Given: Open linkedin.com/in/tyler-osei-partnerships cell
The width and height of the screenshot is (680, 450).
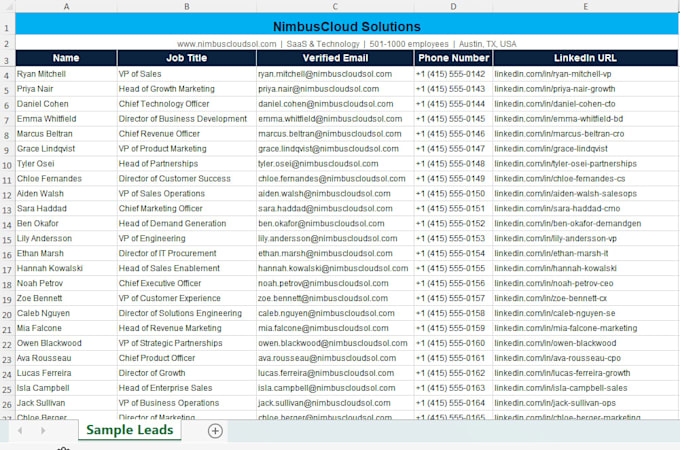Looking at the screenshot, I should point(585,164).
